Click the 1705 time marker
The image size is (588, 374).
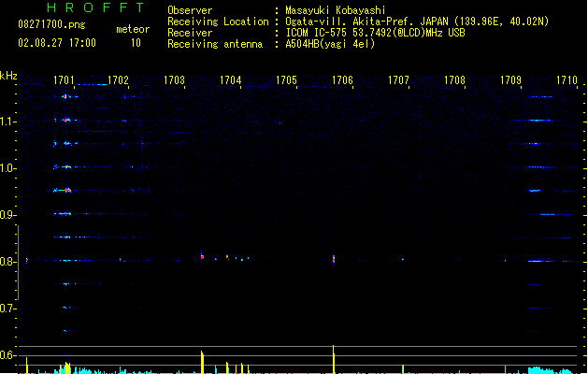(286, 80)
